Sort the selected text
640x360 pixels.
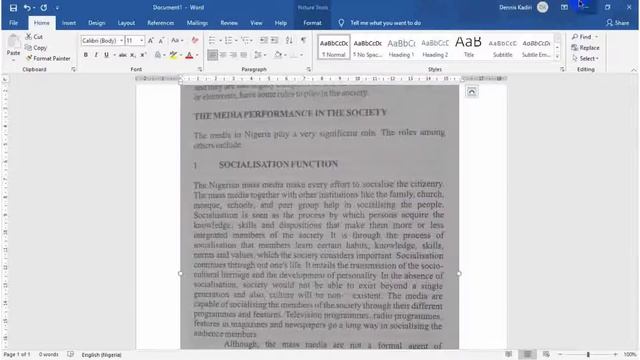pos(289,40)
